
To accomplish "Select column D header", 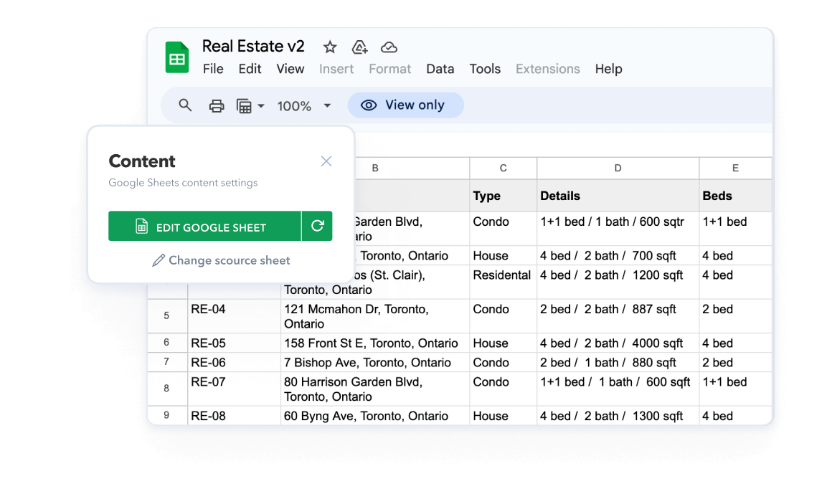I will click(618, 168).
